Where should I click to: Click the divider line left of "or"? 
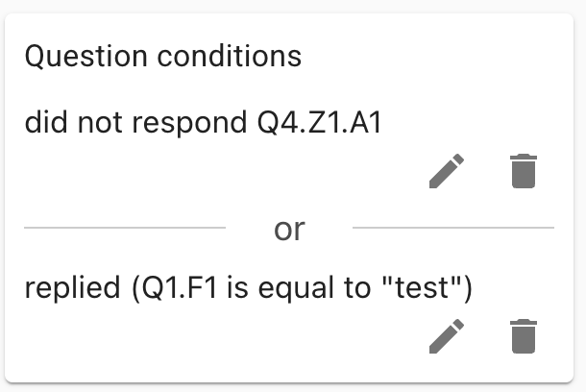(x=125, y=229)
